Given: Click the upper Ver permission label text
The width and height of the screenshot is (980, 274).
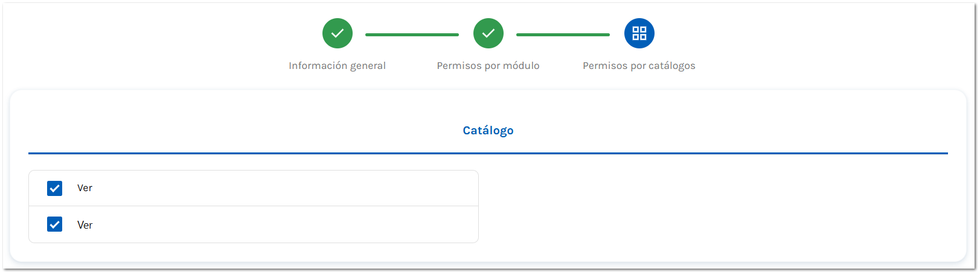Looking at the screenshot, I should [85, 188].
